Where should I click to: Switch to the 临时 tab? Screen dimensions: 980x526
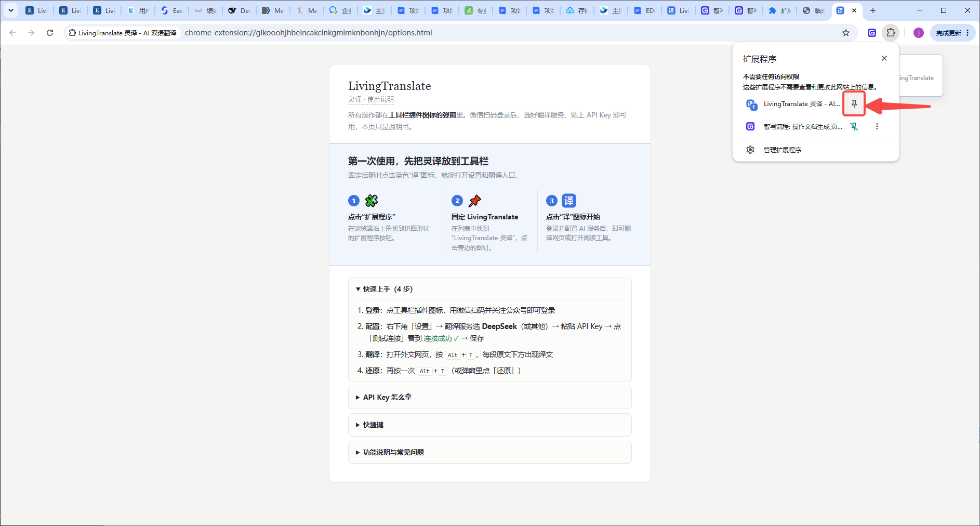click(x=814, y=10)
